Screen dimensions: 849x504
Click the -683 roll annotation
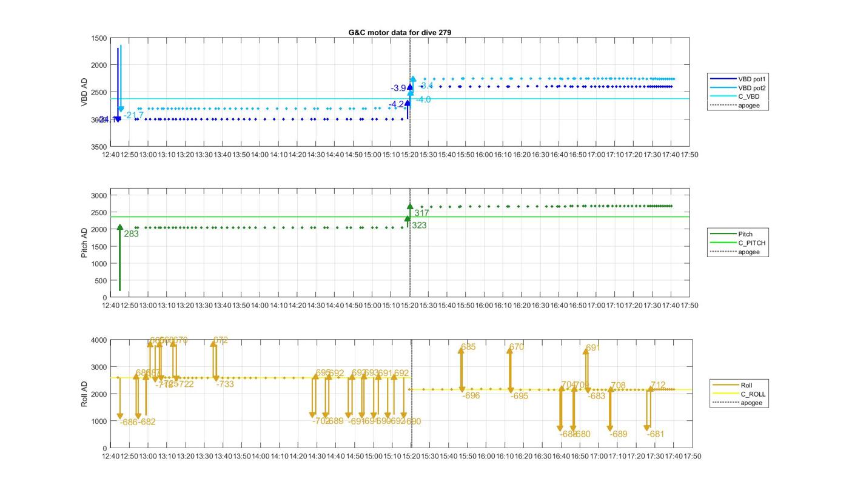[597, 396]
